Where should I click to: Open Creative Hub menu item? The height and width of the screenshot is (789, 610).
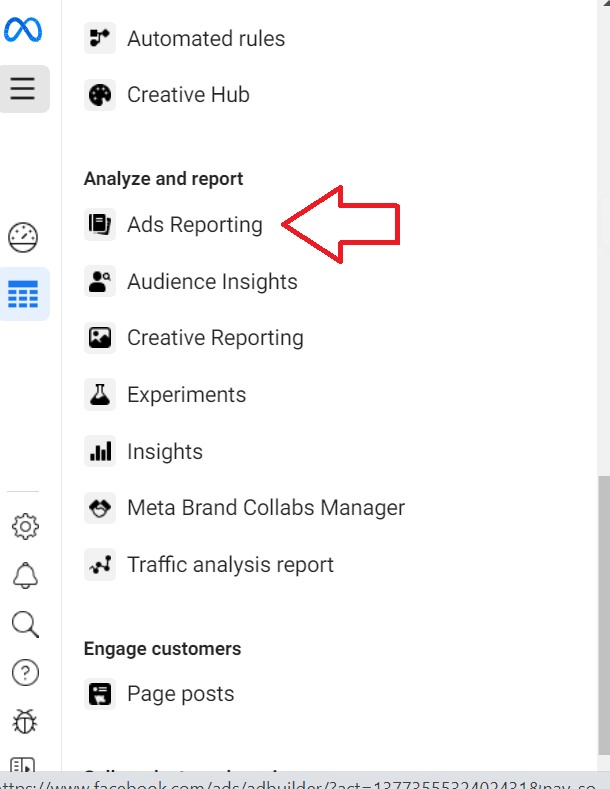tap(188, 95)
